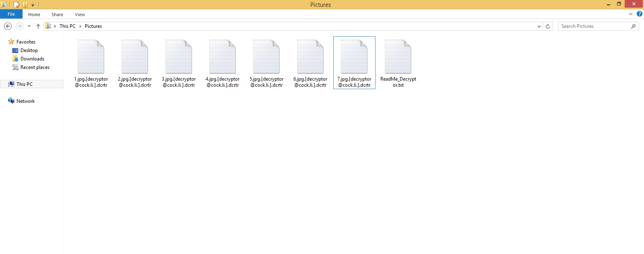
Task: Expand the address bar history dropdown
Action: click(x=539, y=26)
